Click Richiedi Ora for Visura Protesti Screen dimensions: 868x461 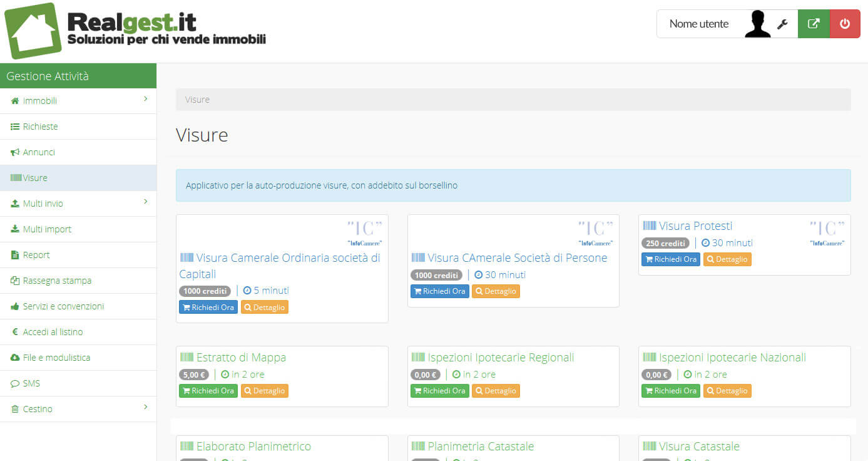pos(671,259)
